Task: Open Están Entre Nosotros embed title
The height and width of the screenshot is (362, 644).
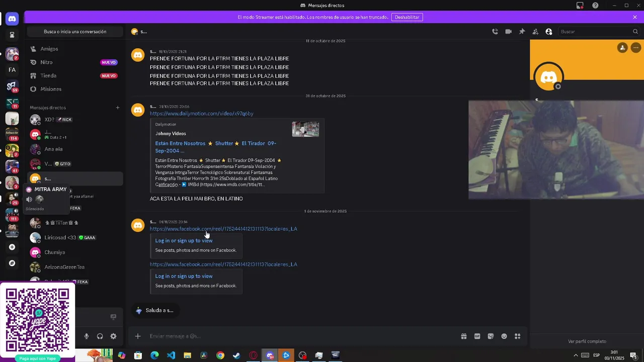Action: [x=216, y=147]
